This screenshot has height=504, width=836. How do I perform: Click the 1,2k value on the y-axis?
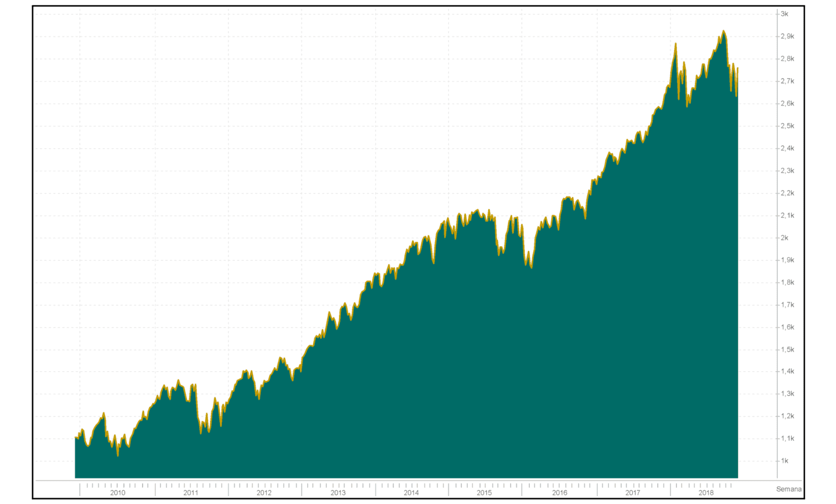pyautogui.click(x=788, y=416)
